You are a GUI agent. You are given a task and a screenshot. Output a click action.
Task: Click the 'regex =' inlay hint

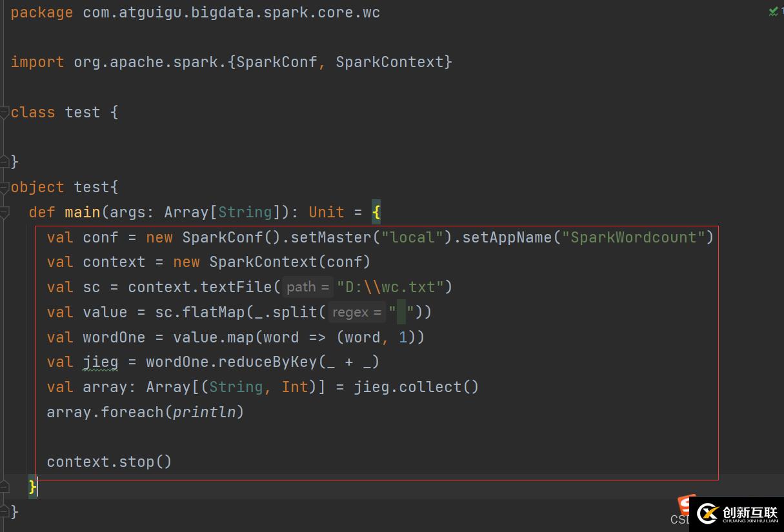coord(356,312)
